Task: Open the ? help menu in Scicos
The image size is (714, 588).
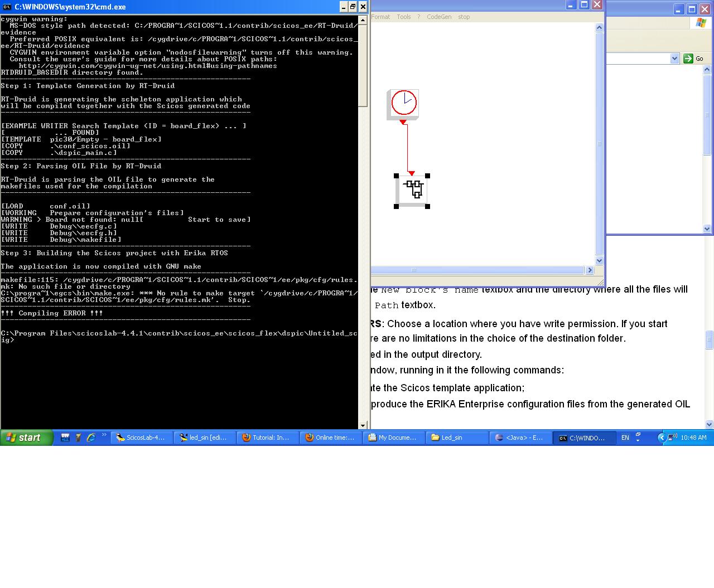Action: click(x=418, y=17)
